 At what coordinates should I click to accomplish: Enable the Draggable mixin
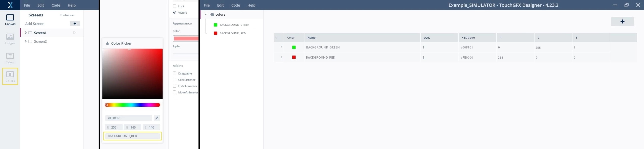click(174, 73)
